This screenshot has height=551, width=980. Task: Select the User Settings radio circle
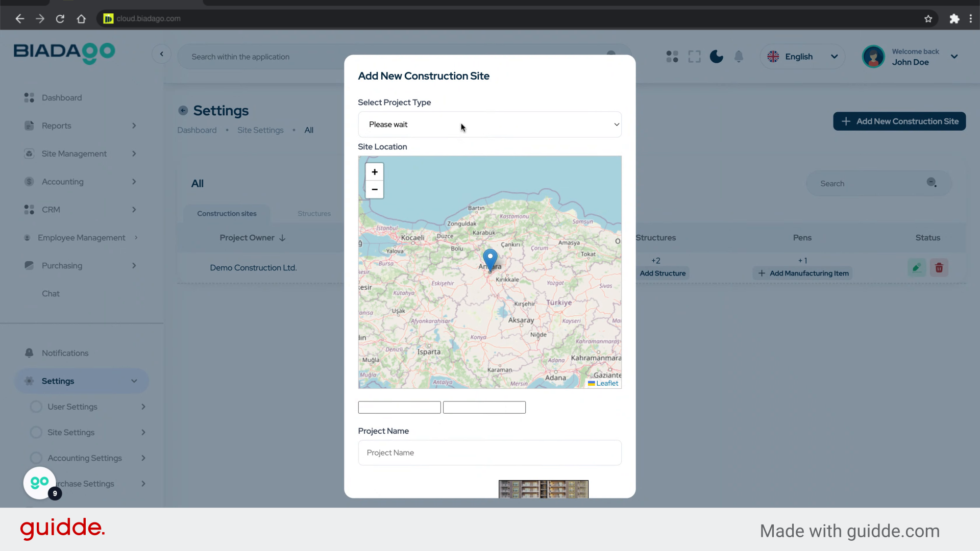click(36, 407)
